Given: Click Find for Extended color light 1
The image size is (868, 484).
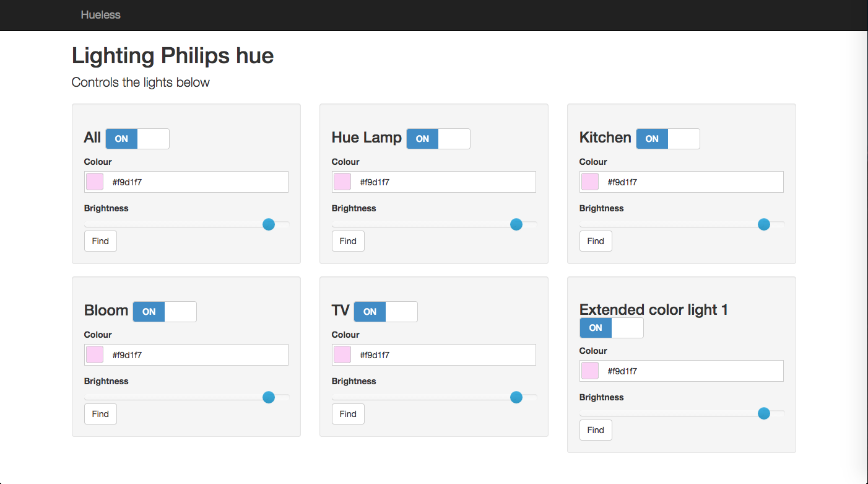Looking at the screenshot, I should pos(596,430).
